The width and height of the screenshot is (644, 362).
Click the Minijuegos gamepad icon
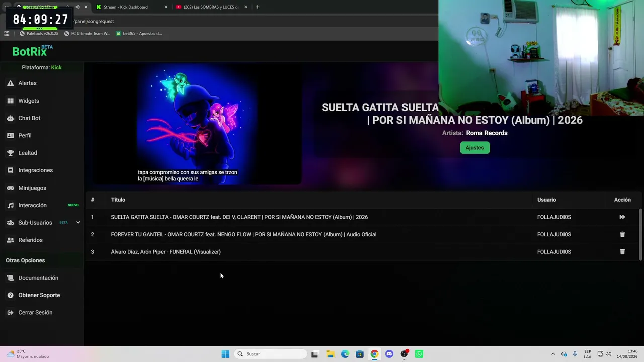click(10, 188)
